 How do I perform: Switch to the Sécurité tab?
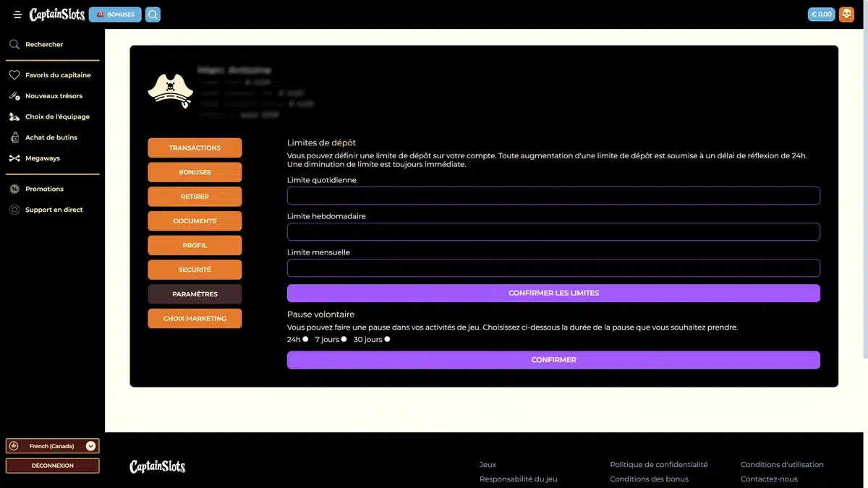pyautogui.click(x=195, y=270)
